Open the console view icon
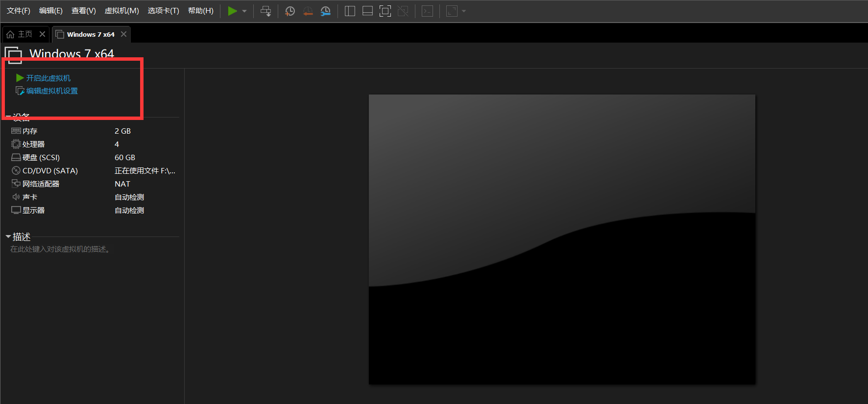This screenshot has height=404, width=868. pos(427,11)
